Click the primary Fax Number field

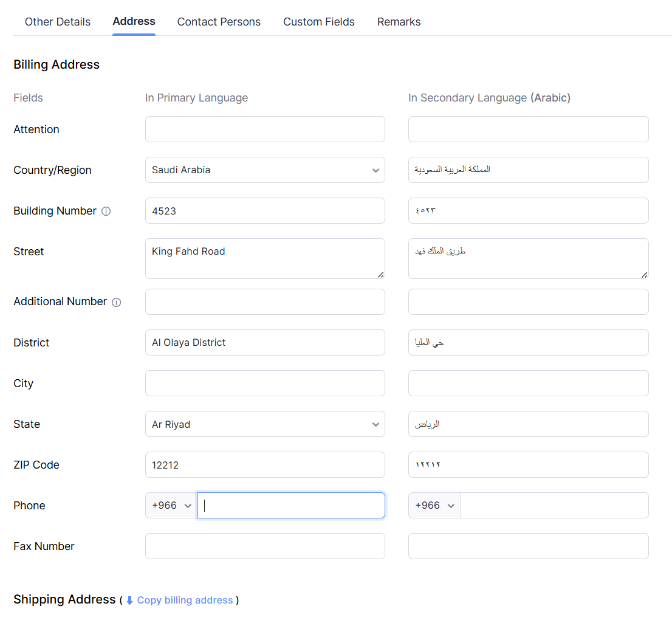pos(265,546)
